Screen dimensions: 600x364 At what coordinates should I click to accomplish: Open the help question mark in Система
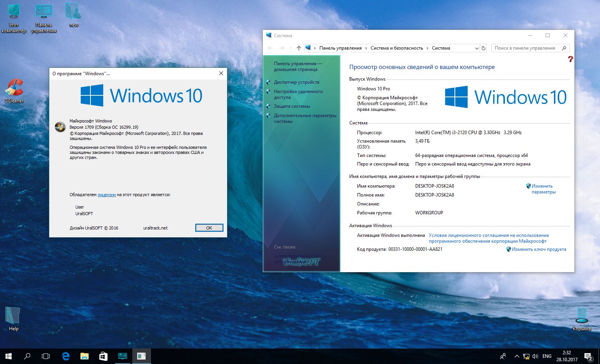570,59
